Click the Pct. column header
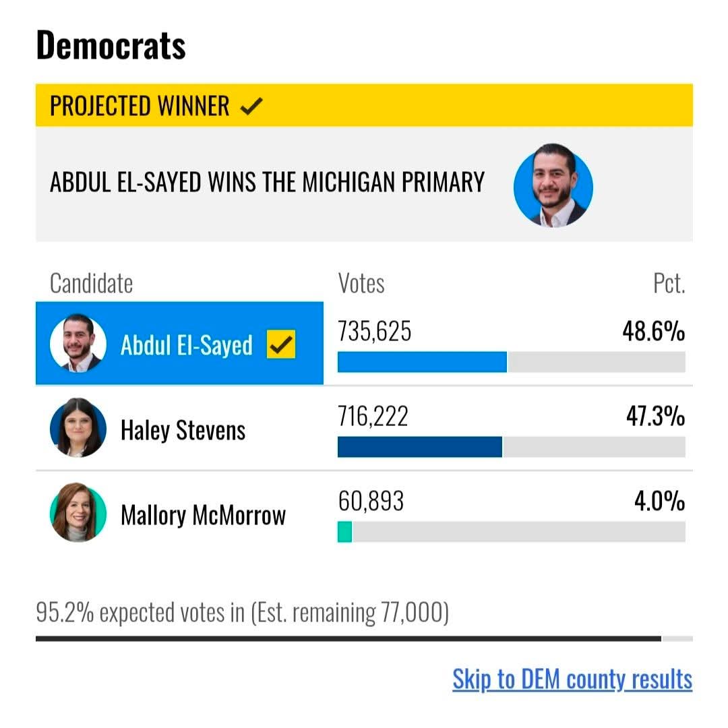 tap(669, 283)
